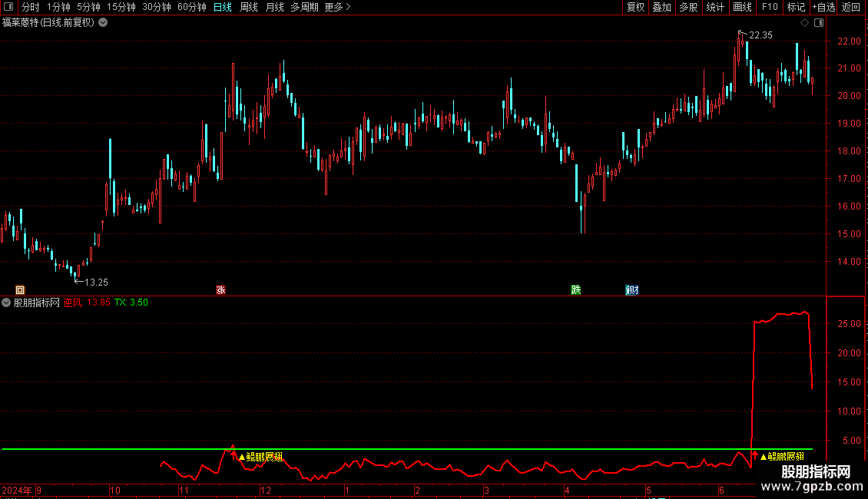Open the 多股 multi-stock view

tap(688, 7)
